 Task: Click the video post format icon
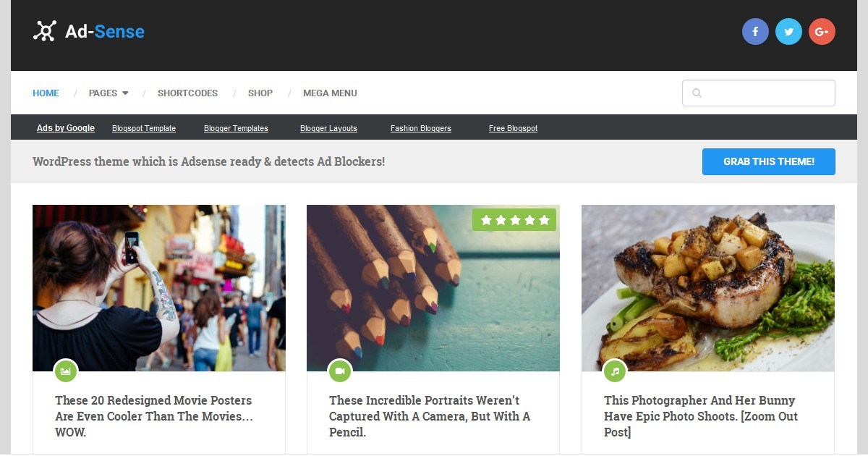[x=340, y=371]
